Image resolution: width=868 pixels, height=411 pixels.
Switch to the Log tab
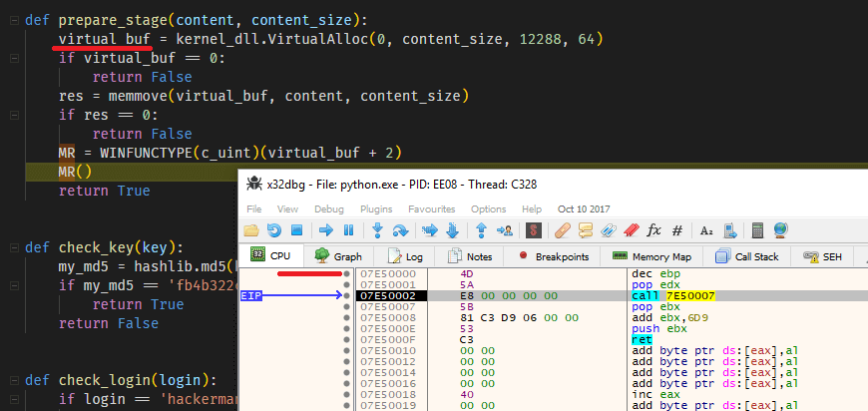click(404, 256)
